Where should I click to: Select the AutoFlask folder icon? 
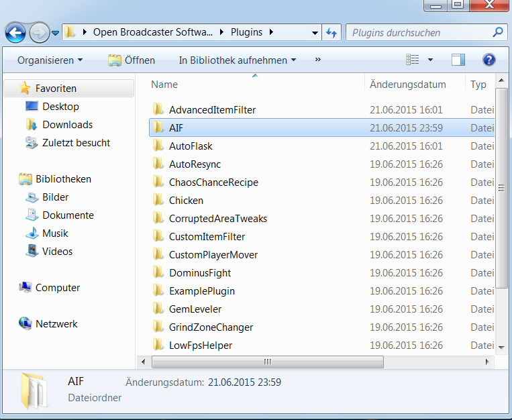[x=158, y=146]
